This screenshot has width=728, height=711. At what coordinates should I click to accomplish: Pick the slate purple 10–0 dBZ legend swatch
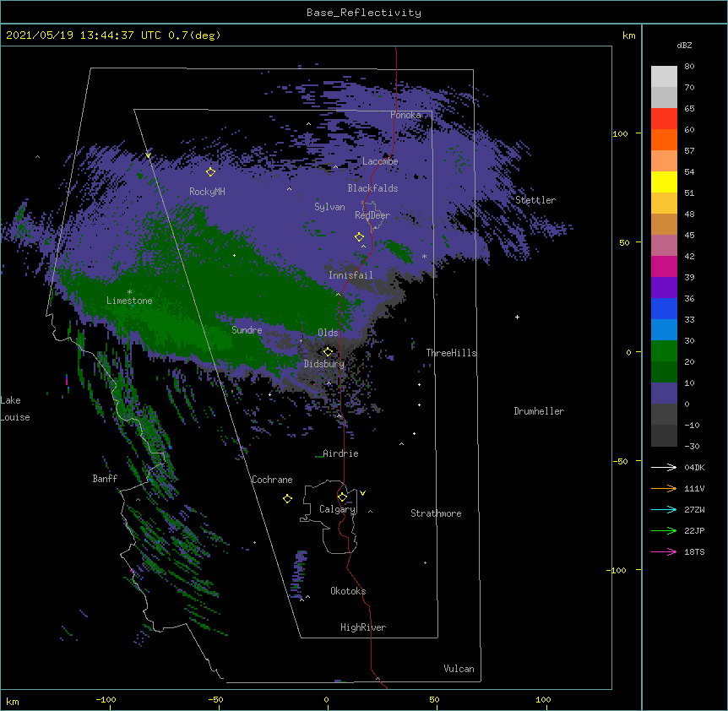[x=664, y=393]
